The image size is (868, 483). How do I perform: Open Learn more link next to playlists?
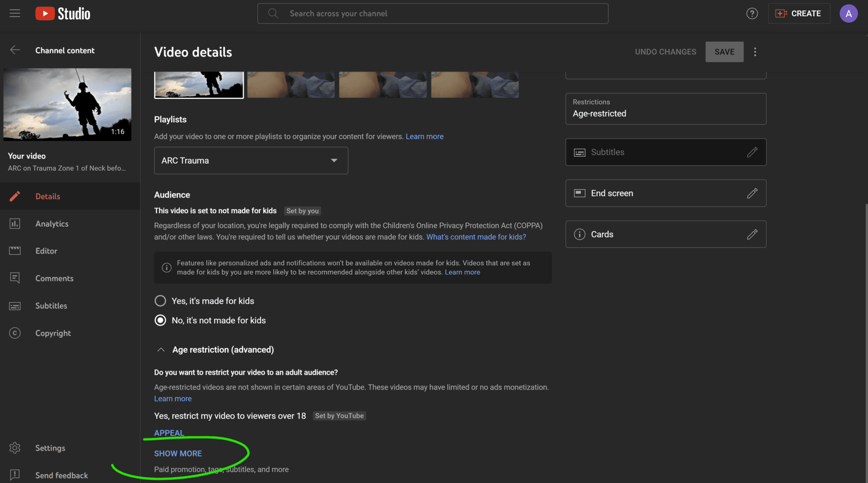(425, 136)
